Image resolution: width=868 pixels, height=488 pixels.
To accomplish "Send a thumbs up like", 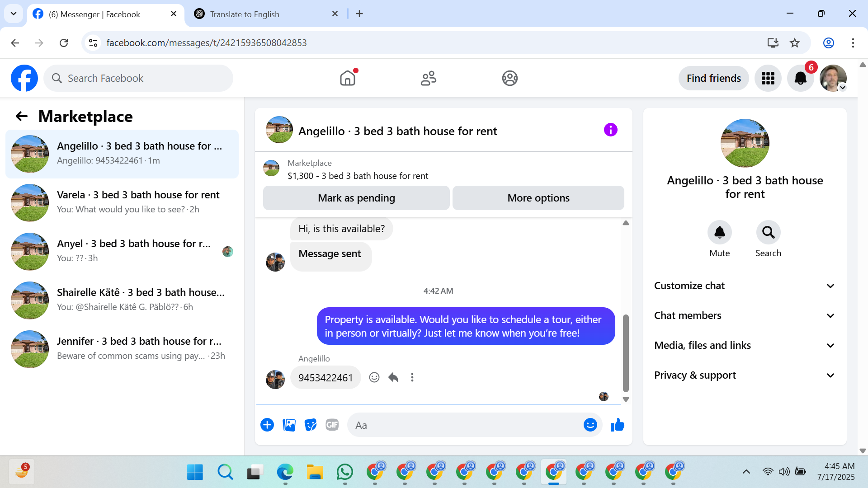I will tap(617, 425).
